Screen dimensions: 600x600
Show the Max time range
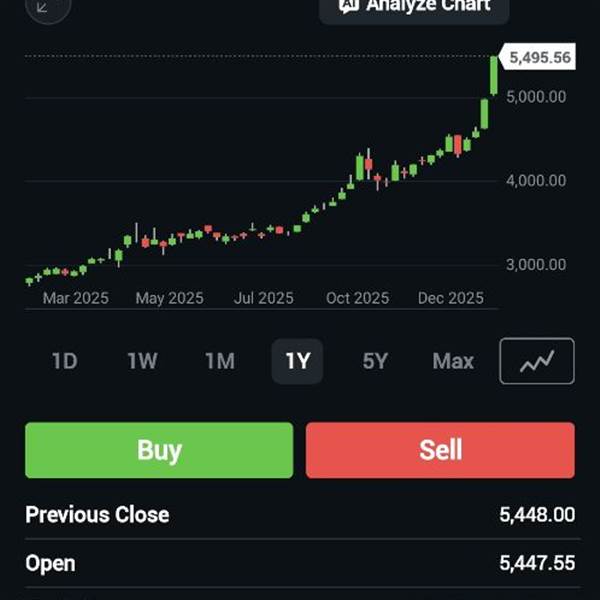[x=453, y=361]
